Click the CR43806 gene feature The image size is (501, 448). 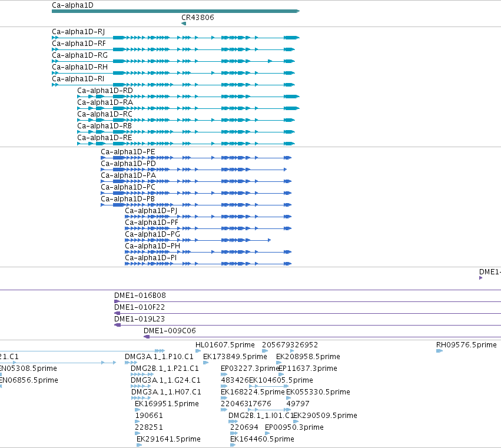tap(184, 24)
